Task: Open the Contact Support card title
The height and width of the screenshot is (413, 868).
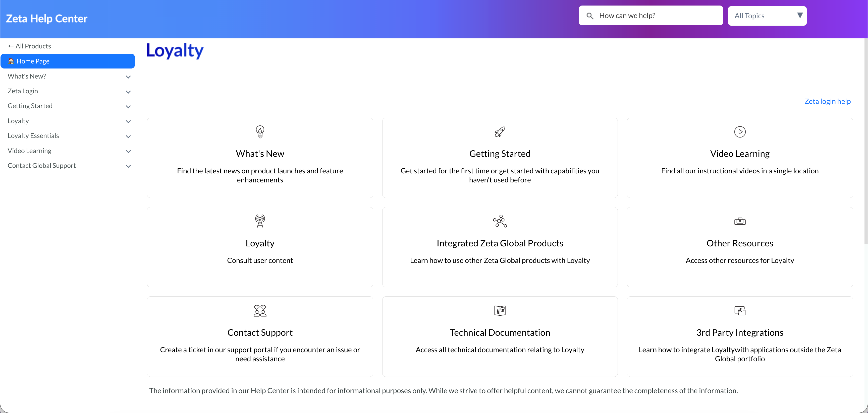Action: [260, 332]
